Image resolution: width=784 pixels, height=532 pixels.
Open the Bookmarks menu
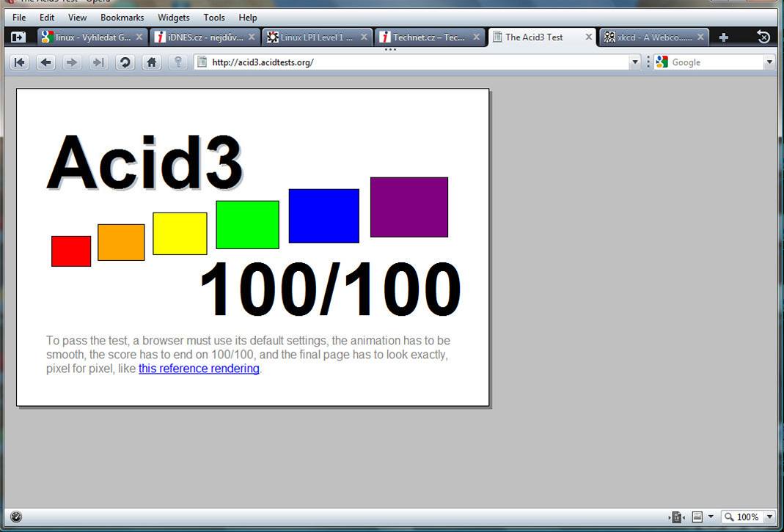point(122,17)
